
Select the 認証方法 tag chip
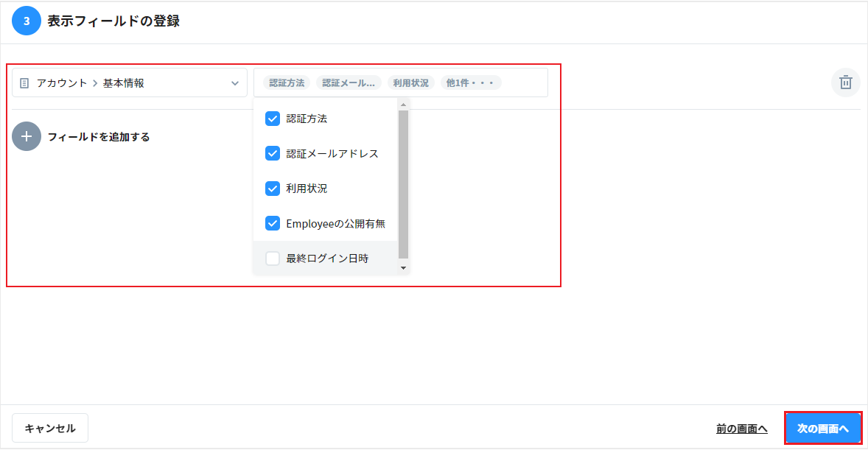click(x=287, y=83)
